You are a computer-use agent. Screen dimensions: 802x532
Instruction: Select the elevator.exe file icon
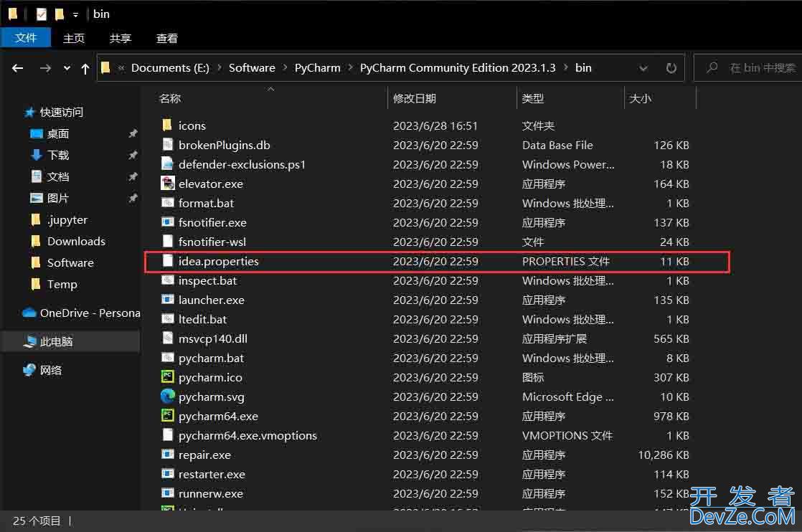[167, 184]
